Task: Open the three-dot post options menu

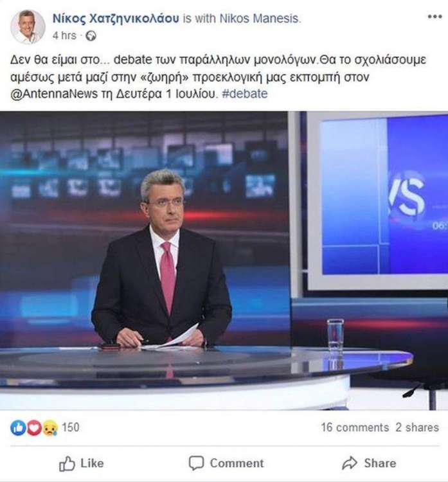Action: [435, 17]
